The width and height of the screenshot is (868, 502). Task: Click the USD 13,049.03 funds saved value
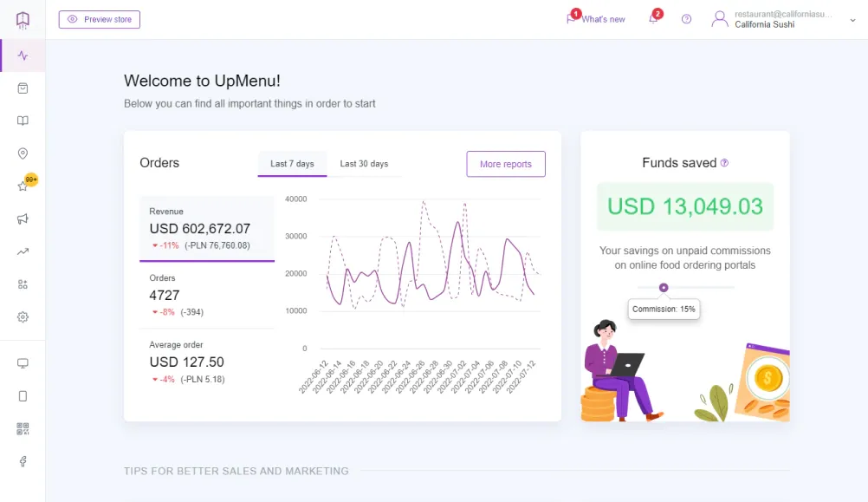coord(685,206)
